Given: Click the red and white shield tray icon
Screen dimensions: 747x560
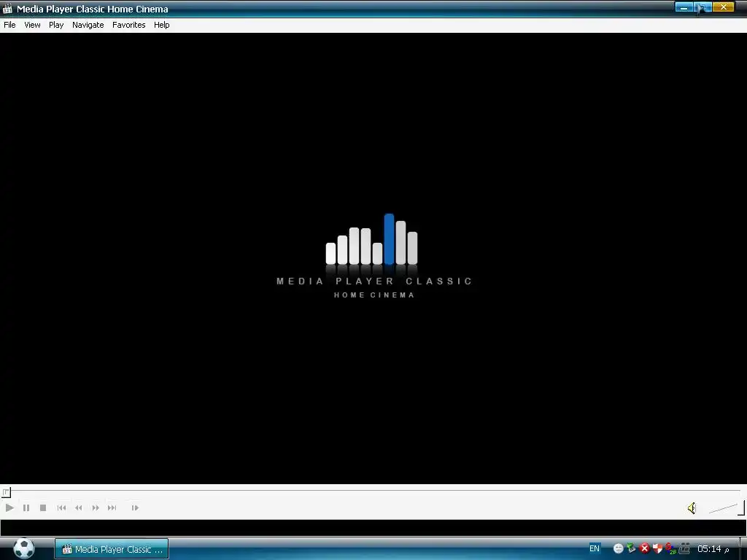Looking at the screenshot, I should pyautogui.click(x=657, y=548).
